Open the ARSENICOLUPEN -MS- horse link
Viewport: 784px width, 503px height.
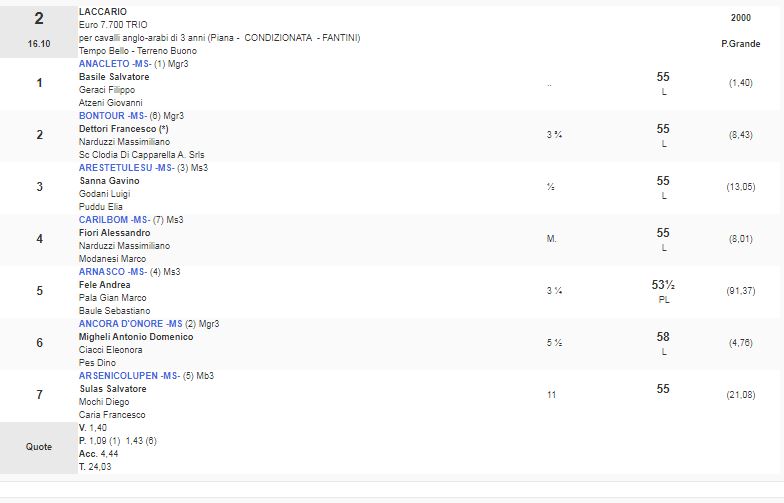(x=128, y=375)
